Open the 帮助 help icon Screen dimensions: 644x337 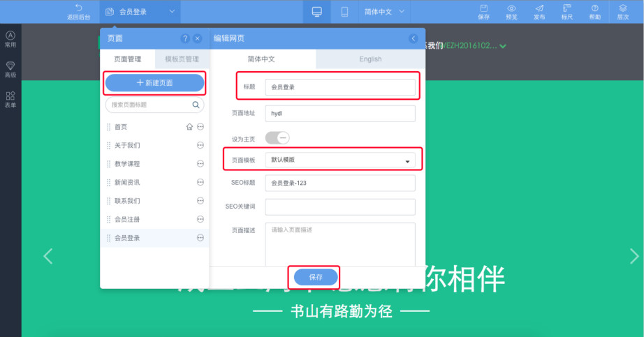pyautogui.click(x=594, y=11)
